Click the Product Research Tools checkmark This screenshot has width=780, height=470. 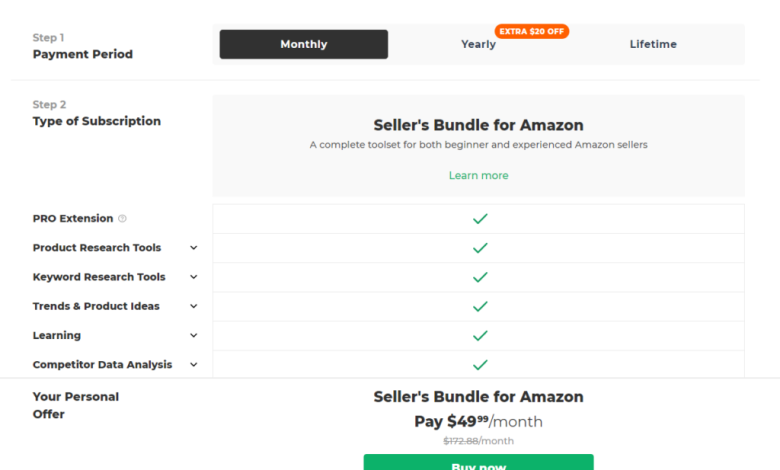click(479, 248)
